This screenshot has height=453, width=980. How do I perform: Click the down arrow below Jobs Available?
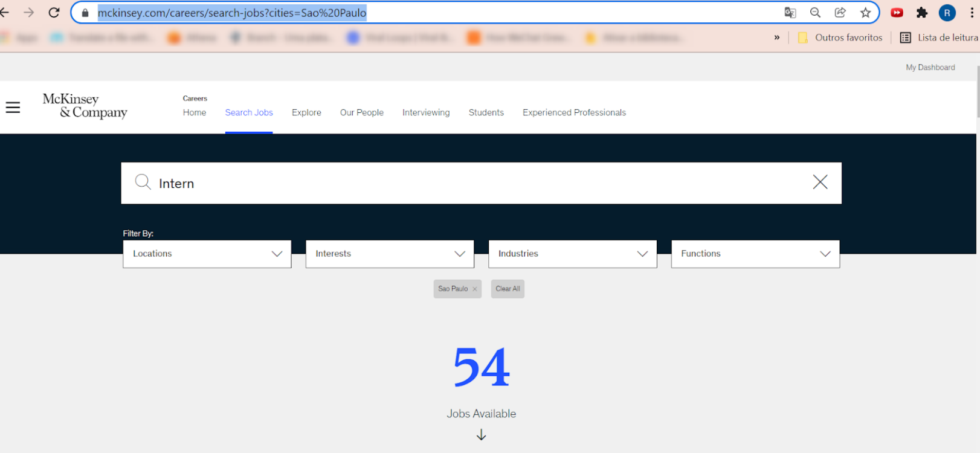pos(481,435)
